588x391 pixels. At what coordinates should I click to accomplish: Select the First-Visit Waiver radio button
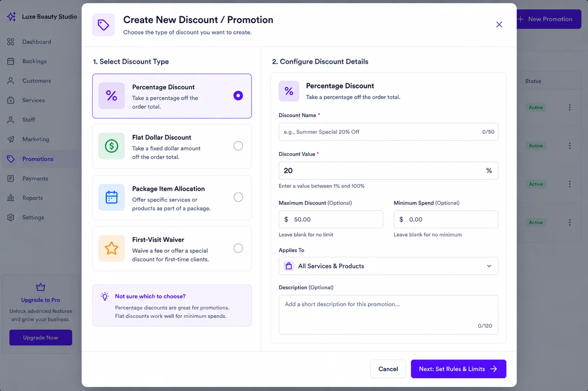click(238, 248)
